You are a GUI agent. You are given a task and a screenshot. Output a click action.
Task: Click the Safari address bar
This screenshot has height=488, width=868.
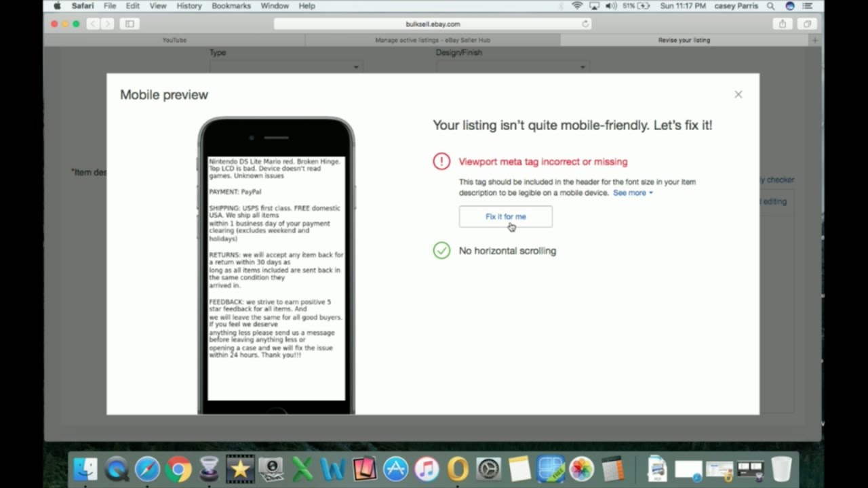[x=433, y=24]
